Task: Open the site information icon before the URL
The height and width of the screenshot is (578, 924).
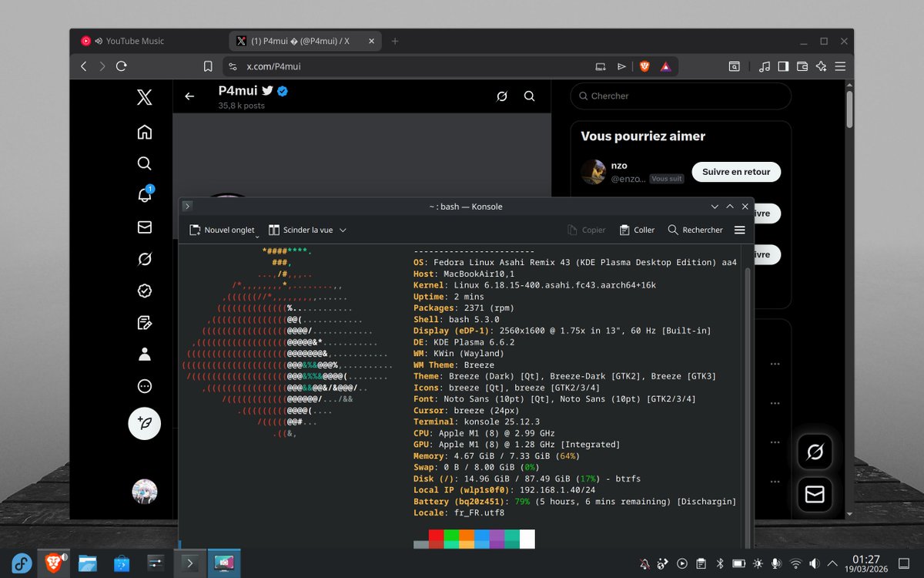Action: (x=233, y=66)
